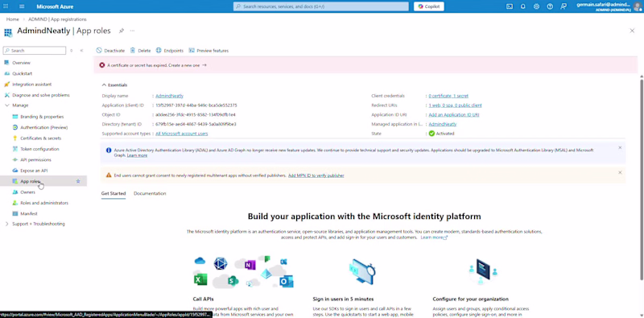Screen dimensions: 644x318
Task: Open Endpoints from the toolbar
Action: click(170, 51)
